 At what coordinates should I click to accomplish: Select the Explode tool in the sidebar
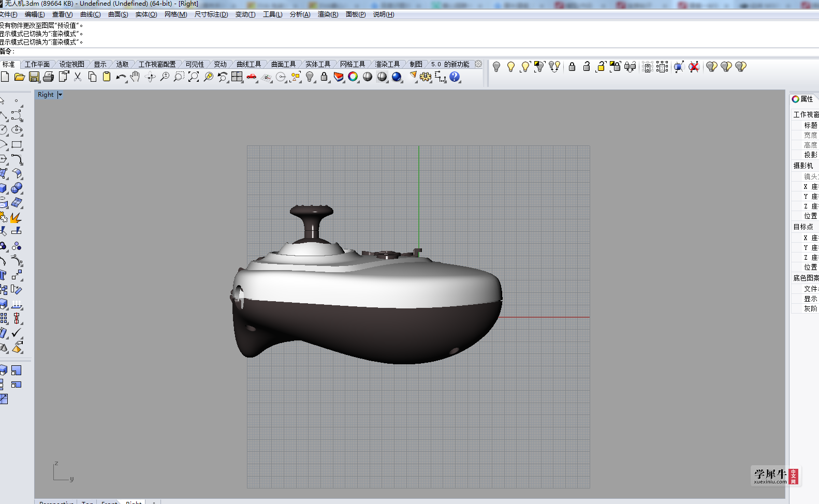(x=17, y=217)
